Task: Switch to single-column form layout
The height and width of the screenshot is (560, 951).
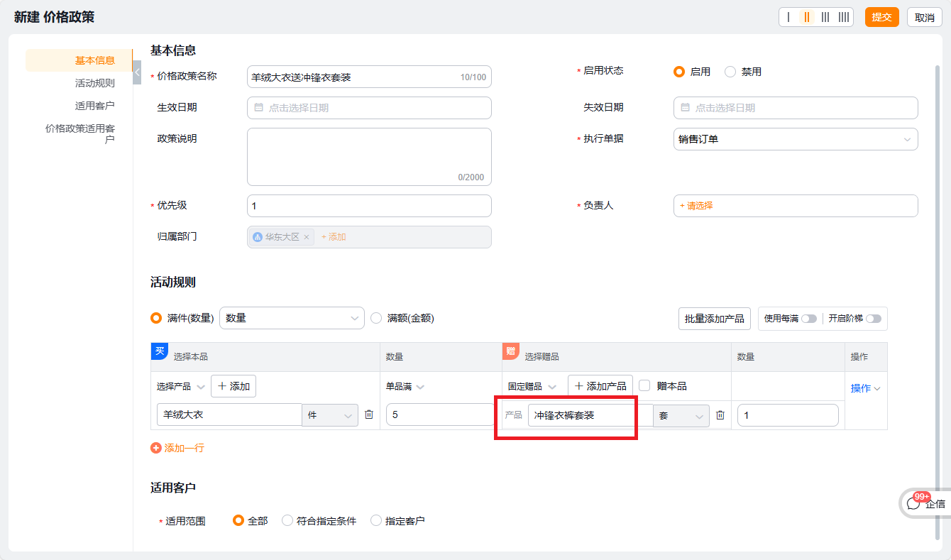Action: point(788,17)
